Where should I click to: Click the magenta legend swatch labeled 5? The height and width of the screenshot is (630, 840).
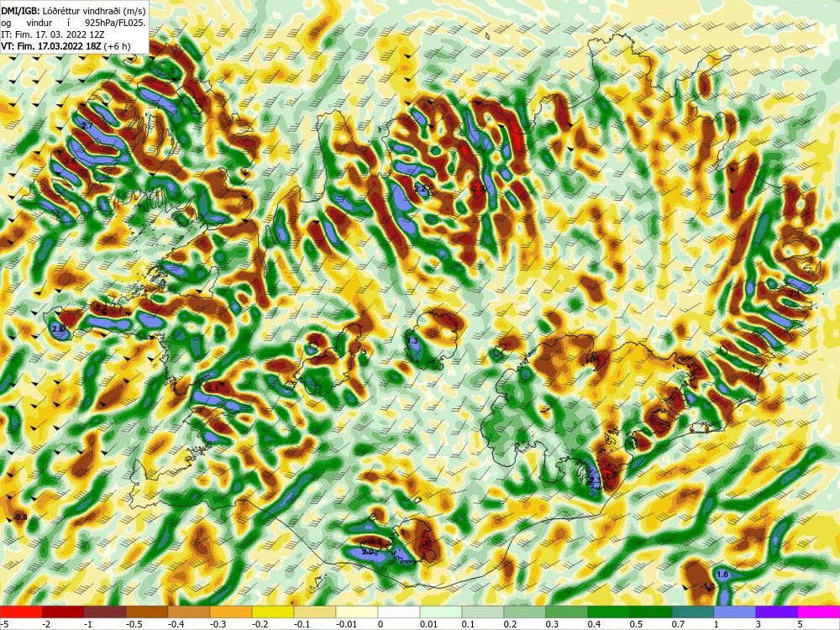click(x=819, y=612)
